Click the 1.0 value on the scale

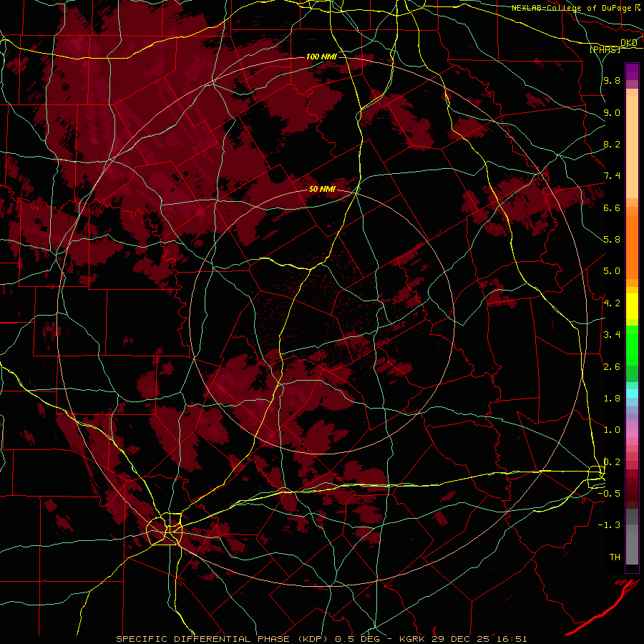point(612,430)
